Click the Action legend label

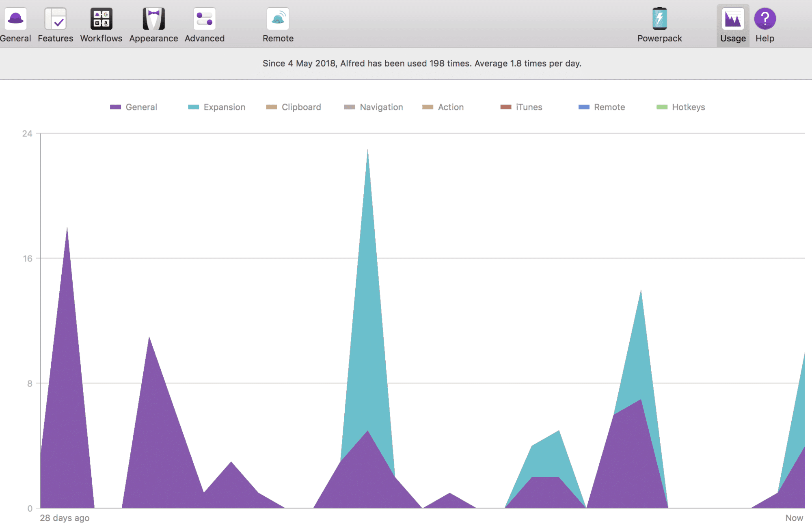[x=451, y=107]
